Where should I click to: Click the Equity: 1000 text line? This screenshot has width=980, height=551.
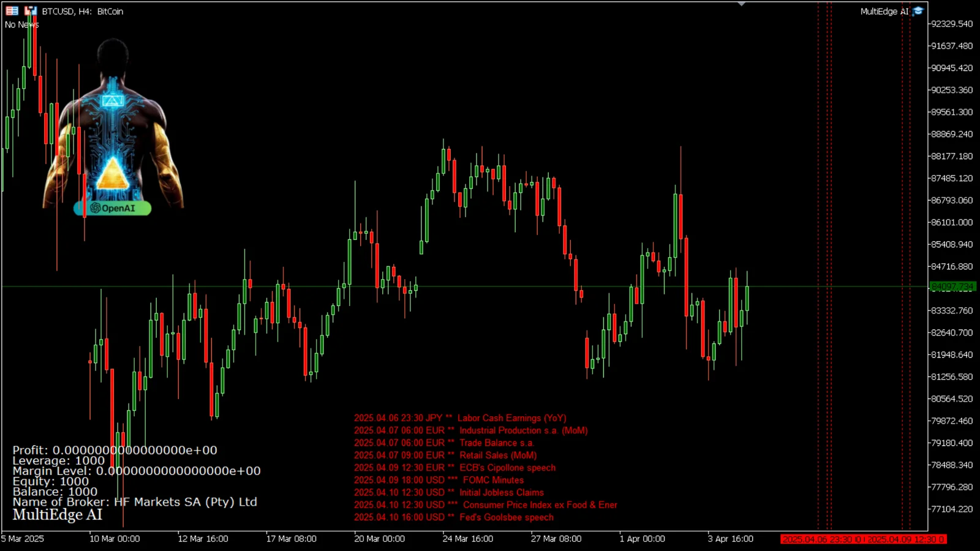point(51,481)
